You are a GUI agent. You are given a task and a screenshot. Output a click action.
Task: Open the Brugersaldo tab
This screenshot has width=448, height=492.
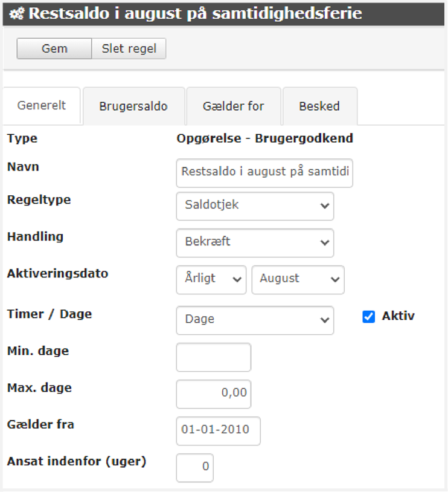coord(133,106)
